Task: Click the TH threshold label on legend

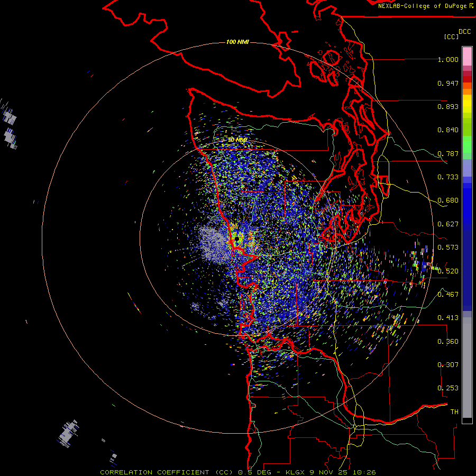Action: pyautogui.click(x=454, y=412)
